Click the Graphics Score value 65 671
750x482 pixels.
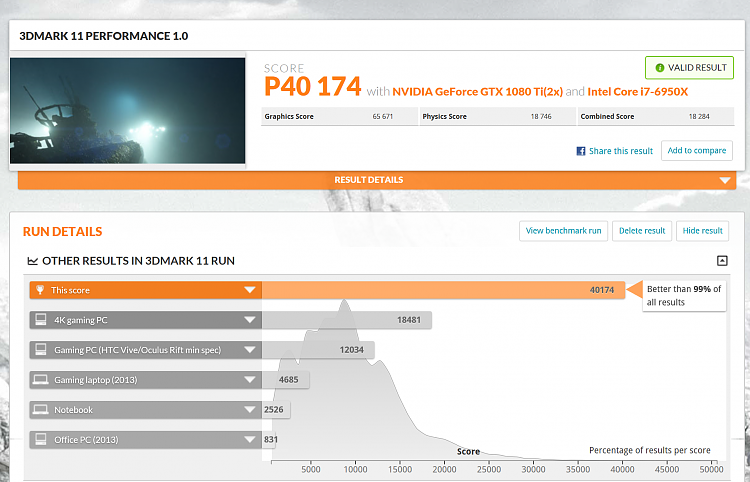(383, 116)
